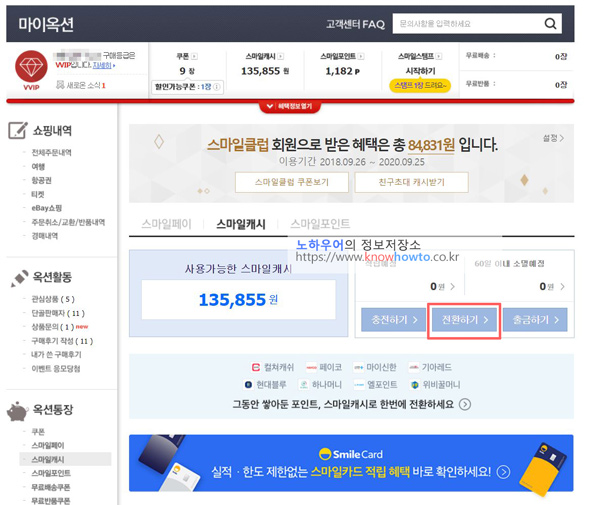Click the 위비꿀머니 logo icon
The width and height of the screenshot is (600, 505).
pos(414,384)
